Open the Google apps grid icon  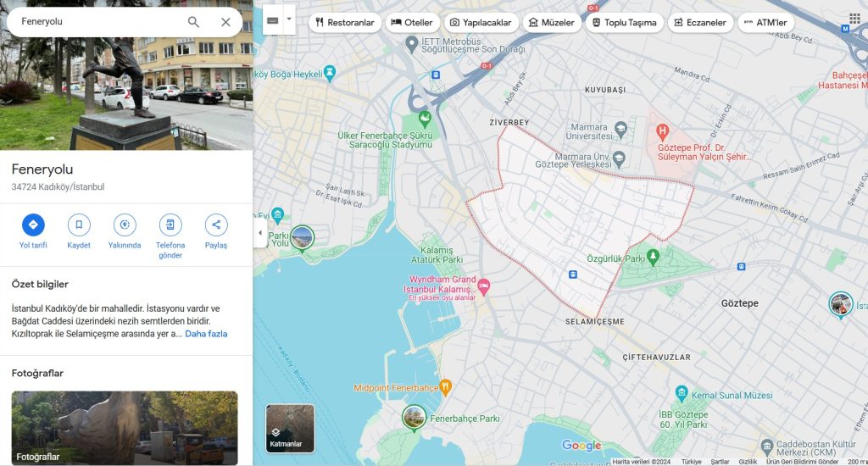(854, 20)
